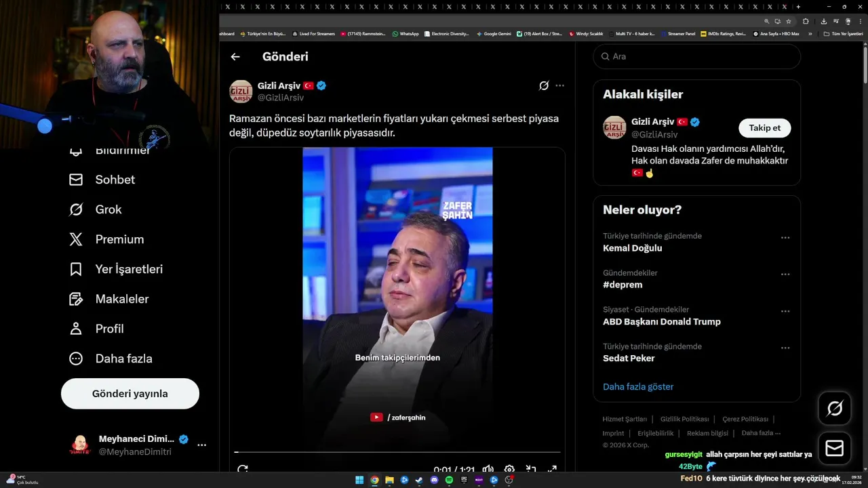868x488 pixels.
Task: Expand the Daha fazla sidebar menu
Action: 111,359
